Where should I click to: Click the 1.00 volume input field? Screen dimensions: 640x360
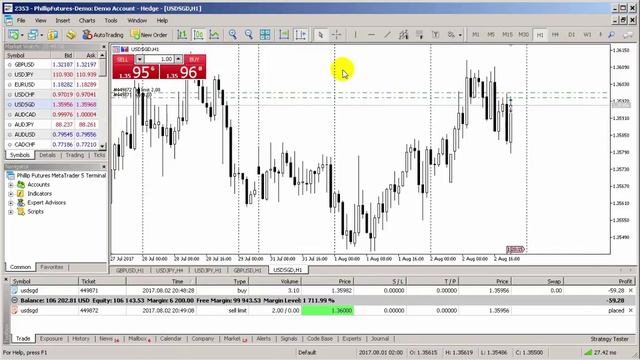(159, 60)
